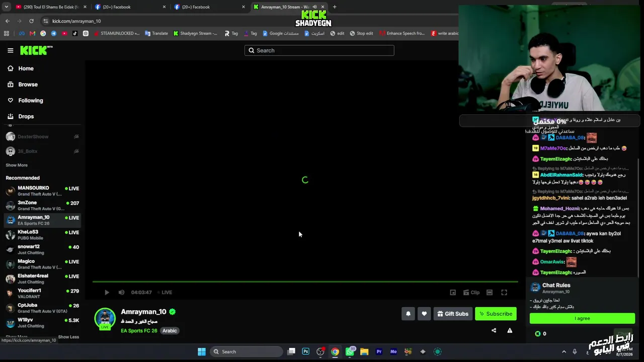Show hidden system tray icons
The width and height of the screenshot is (644, 362).
[x=563, y=352]
